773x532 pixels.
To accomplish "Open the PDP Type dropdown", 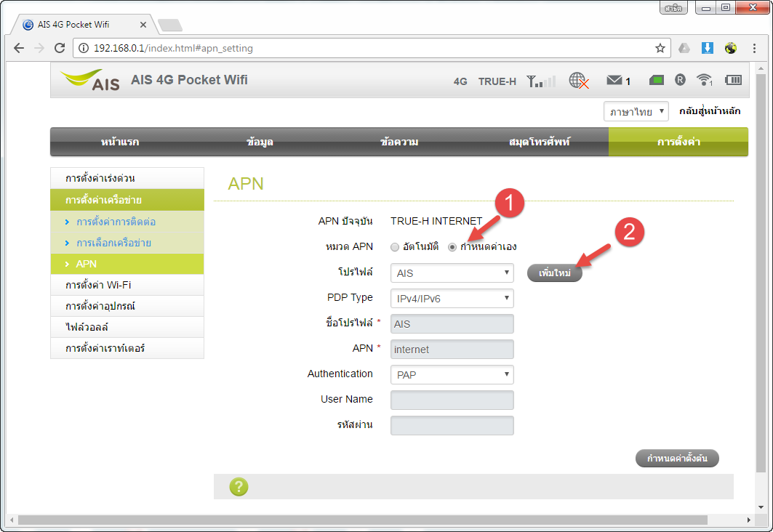I will tap(452, 299).
